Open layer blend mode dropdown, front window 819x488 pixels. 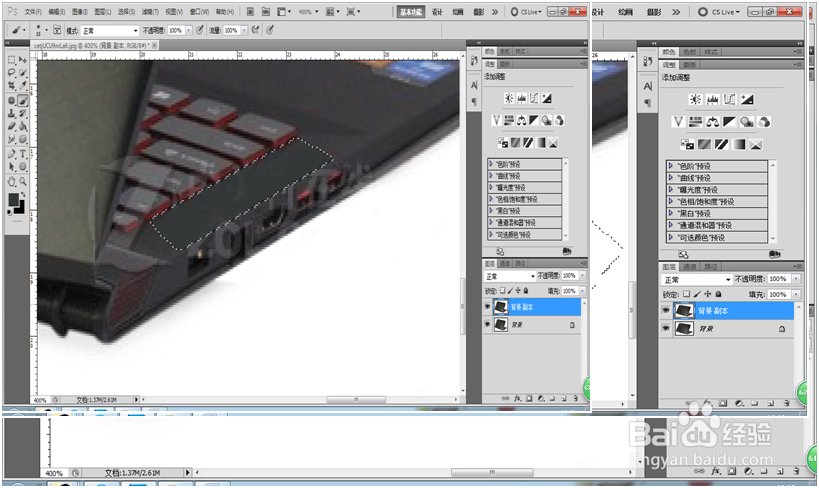click(x=510, y=276)
